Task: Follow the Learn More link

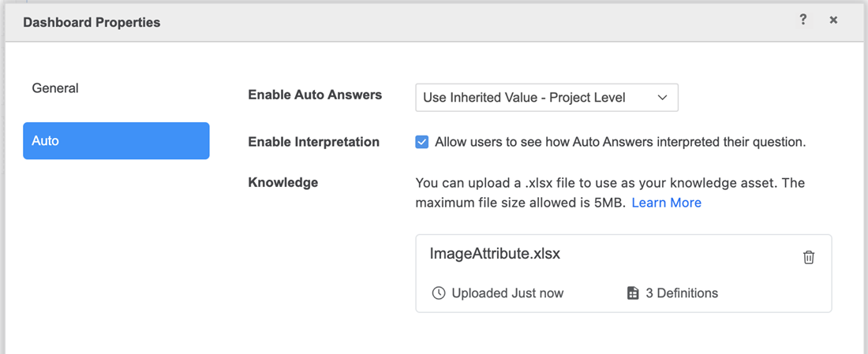Action: pos(666,203)
